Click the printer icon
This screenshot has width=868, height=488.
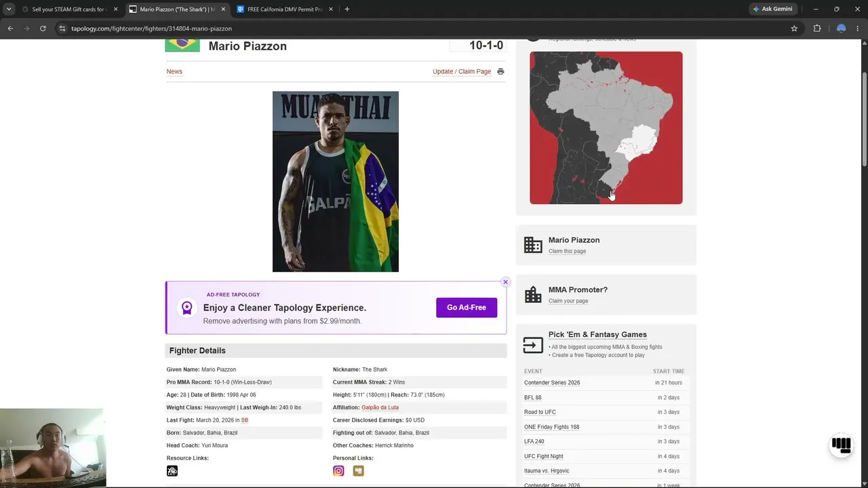click(500, 71)
